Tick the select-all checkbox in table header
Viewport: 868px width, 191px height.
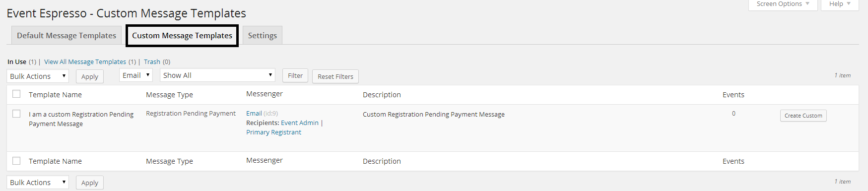16,94
